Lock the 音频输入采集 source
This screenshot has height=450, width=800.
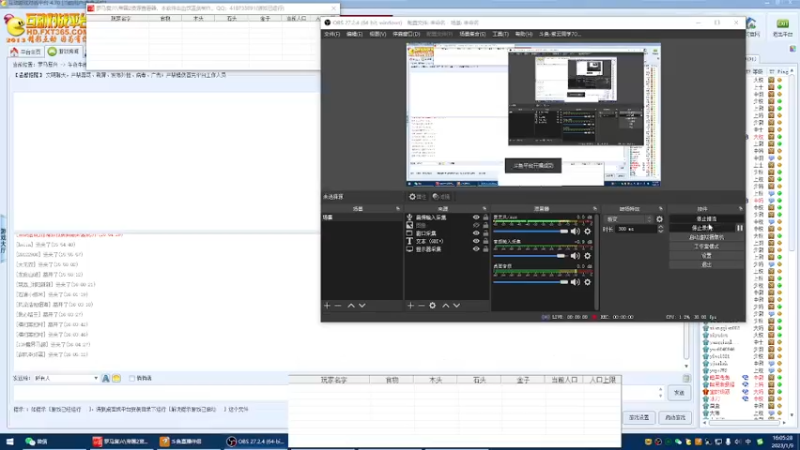(x=486, y=217)
